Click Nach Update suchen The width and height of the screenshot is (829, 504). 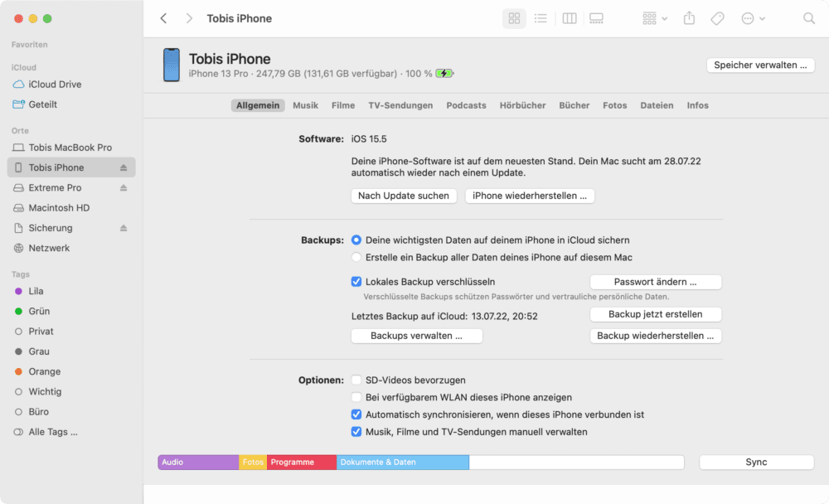404,196
